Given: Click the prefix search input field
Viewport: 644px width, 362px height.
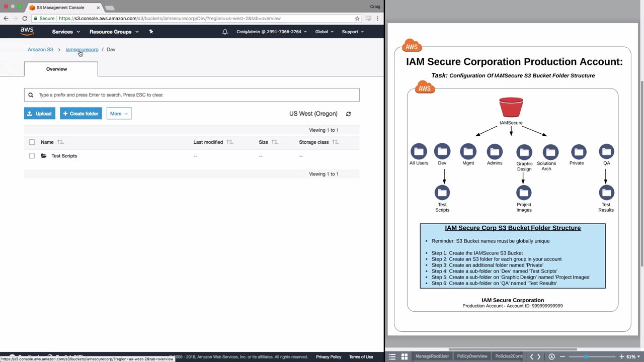Looking at the screenshot, I should coord(192,95).
